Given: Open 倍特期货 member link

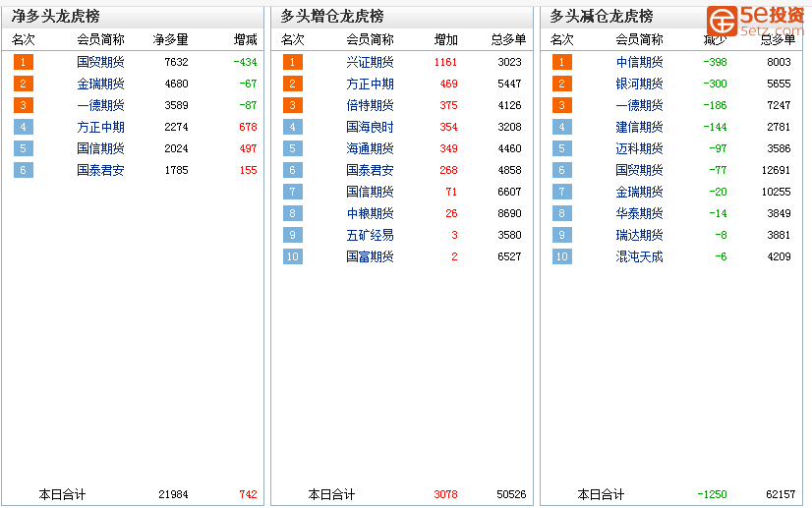Looking at the screenshot, I should [x=370, y=106].
